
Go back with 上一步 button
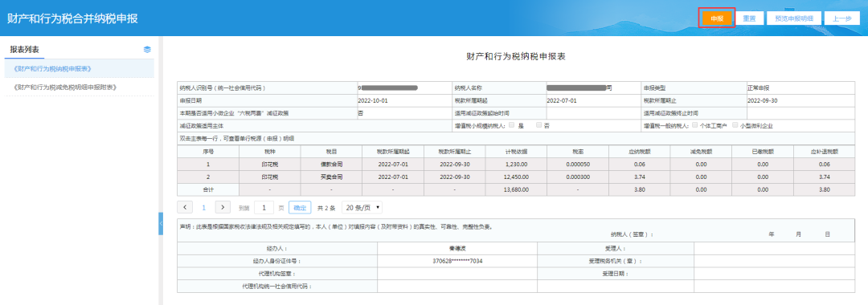(842, 18)
